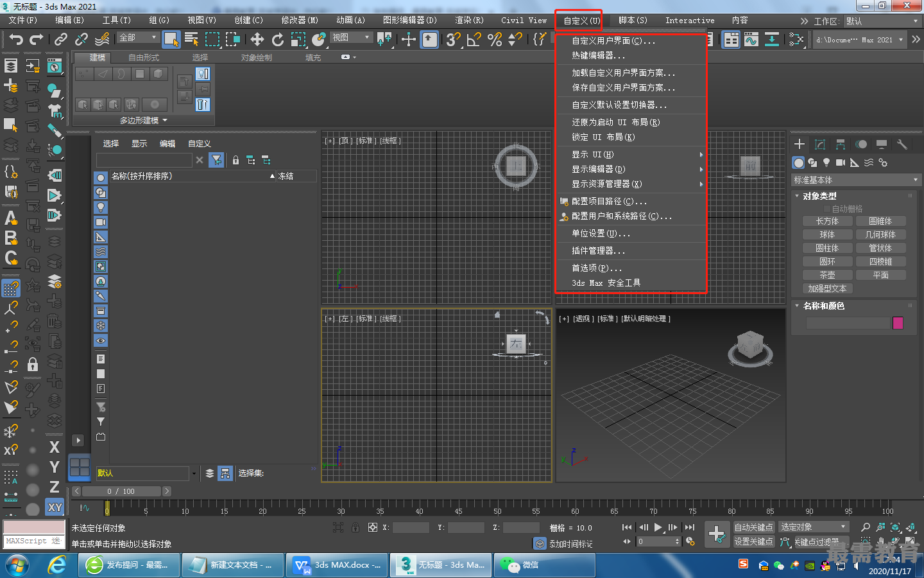Create a 长方体 box primitive
The height and width of the screenshot is (578, 924).
click(x=827, y=221)
